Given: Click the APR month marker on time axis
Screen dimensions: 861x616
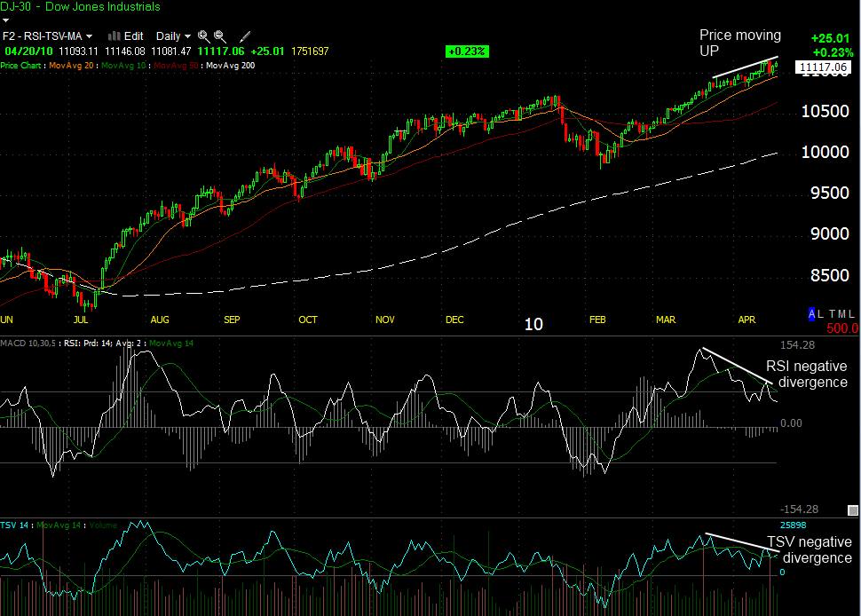Looking at the screenshot, I should tap(746, 320).
